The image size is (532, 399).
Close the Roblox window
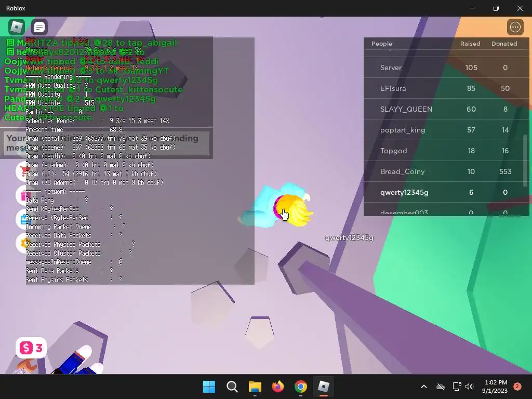520,8
